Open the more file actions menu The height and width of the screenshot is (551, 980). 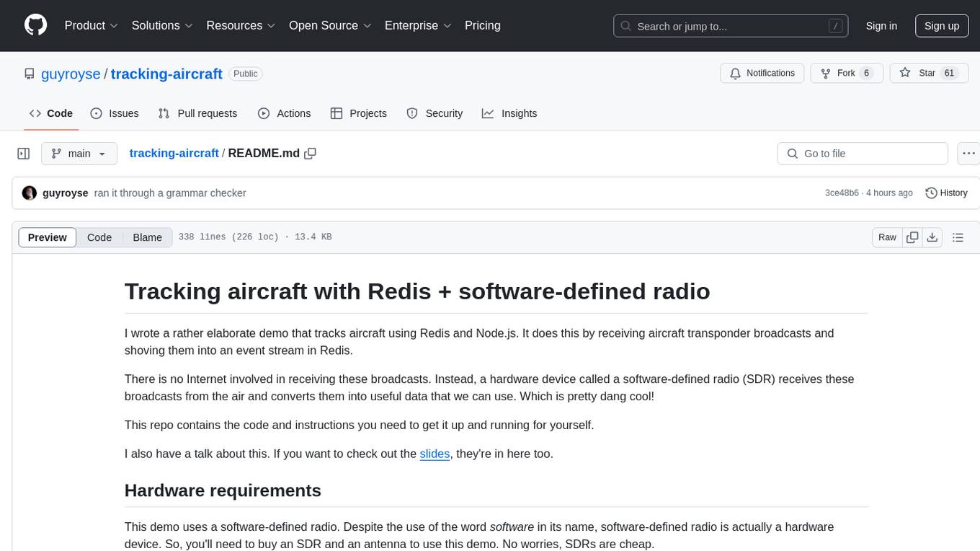pyautogui.click(x=968, y=154)
